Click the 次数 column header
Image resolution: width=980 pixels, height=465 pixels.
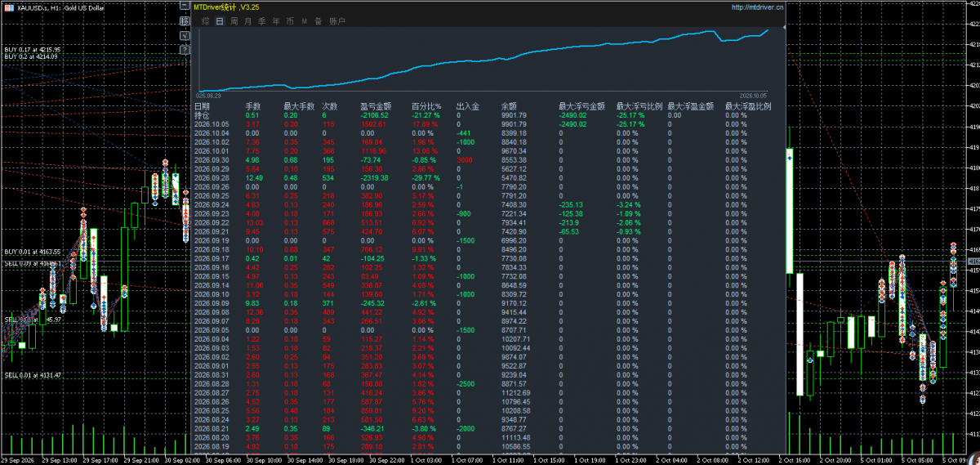(330, 106)
